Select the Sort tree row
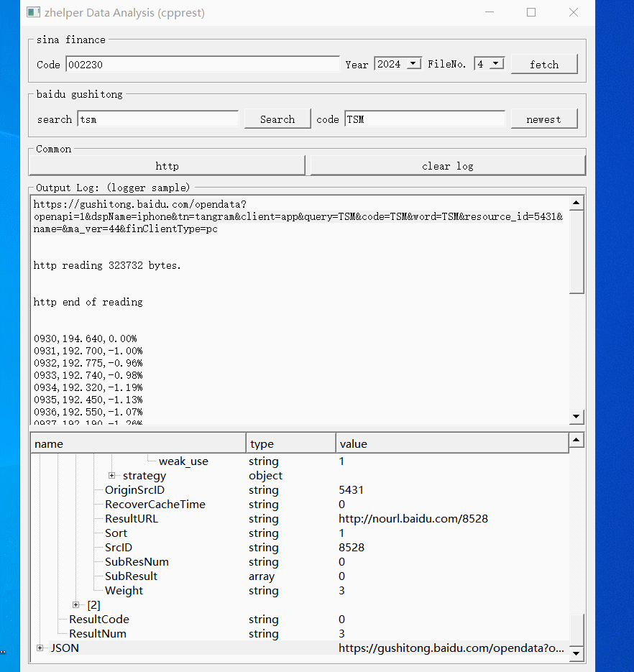Viewport: 634px width, 672px height. pos(300,533)
